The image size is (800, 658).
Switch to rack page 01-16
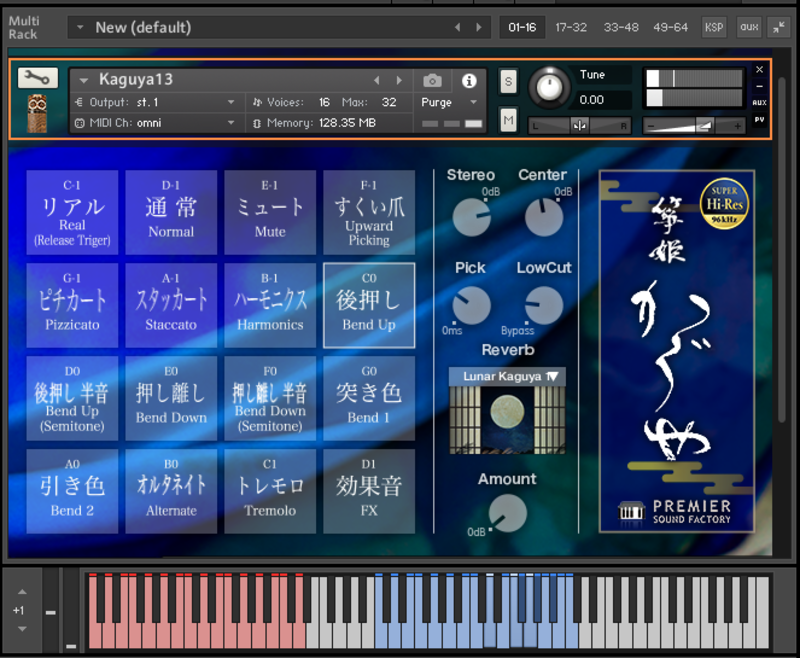(522, 27)
